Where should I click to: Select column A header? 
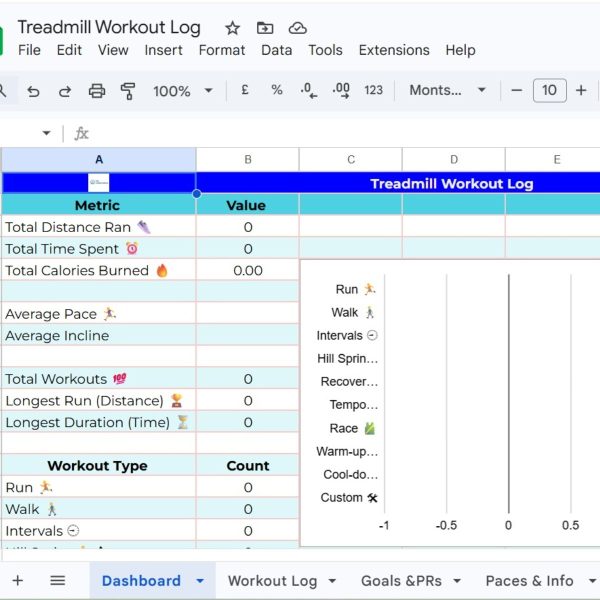tap(99, 160)
